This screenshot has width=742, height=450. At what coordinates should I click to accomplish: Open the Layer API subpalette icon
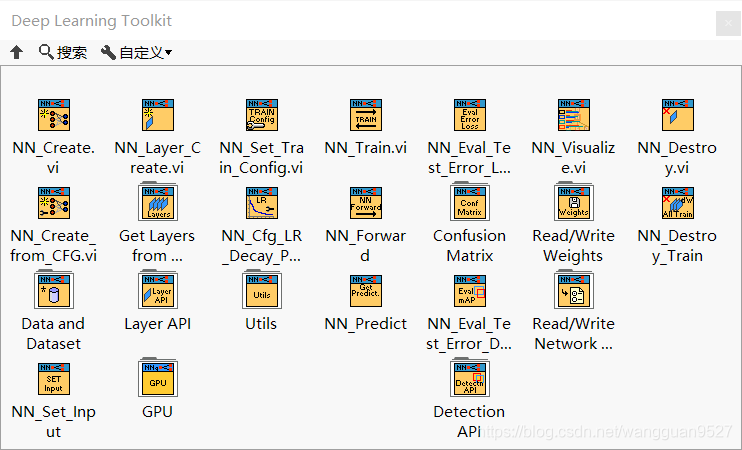(158, 290)
